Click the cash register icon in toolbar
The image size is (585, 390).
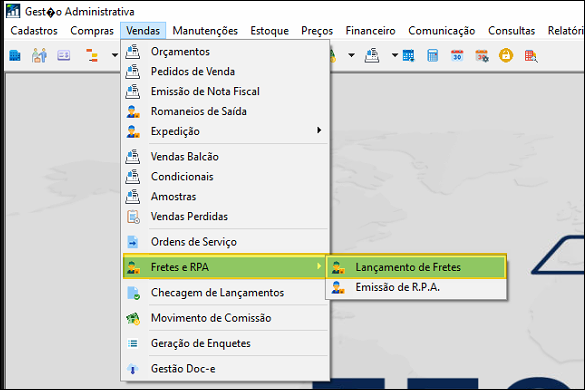pos(372,56)
